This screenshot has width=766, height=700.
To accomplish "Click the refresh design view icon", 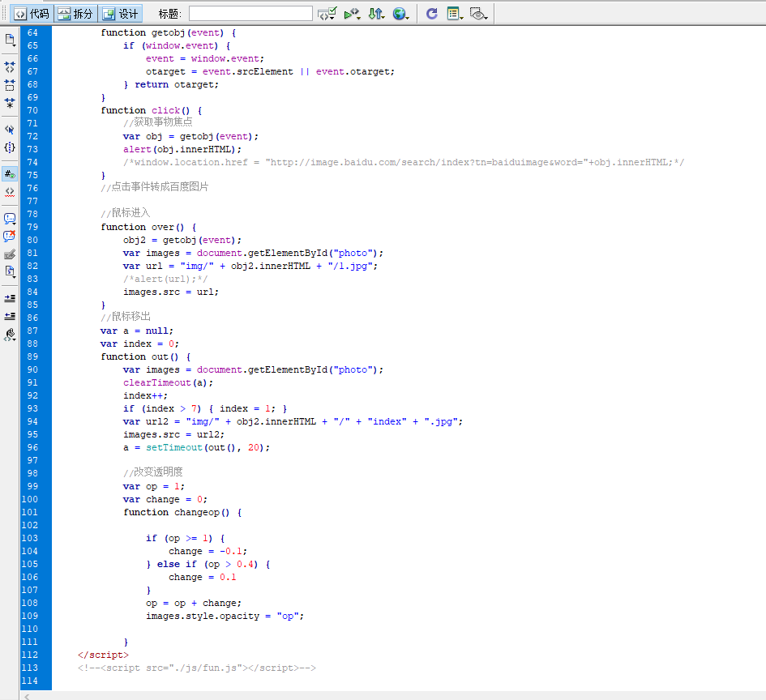I will (432, 14).
